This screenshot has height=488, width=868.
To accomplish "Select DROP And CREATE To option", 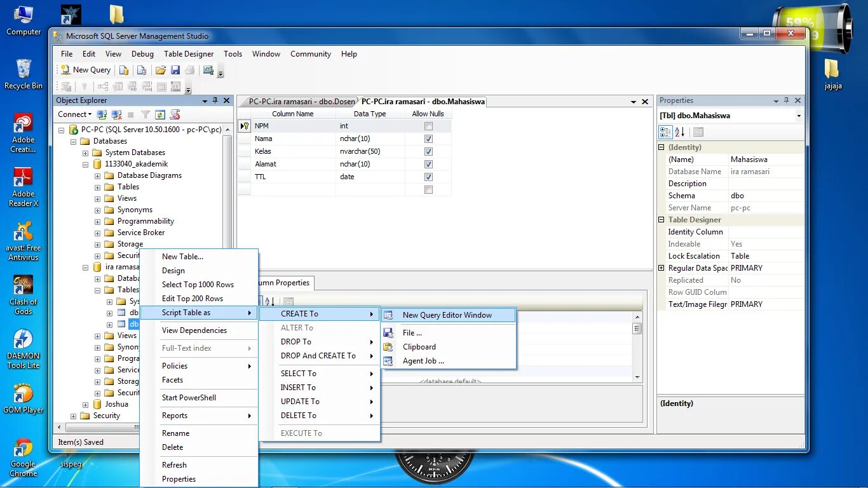I will click(x=320, y=356).
